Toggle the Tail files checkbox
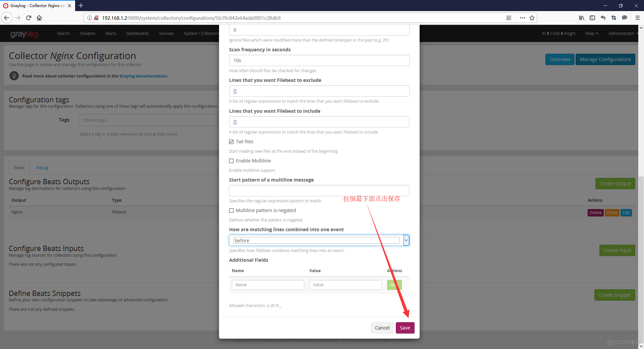 [x=231, y=142]
